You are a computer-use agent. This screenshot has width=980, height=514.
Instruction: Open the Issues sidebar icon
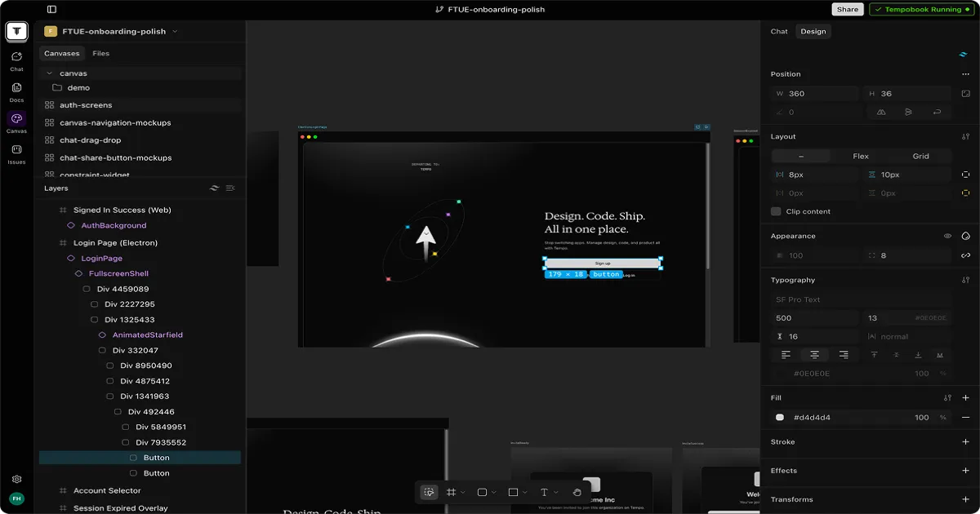(16, 154)
